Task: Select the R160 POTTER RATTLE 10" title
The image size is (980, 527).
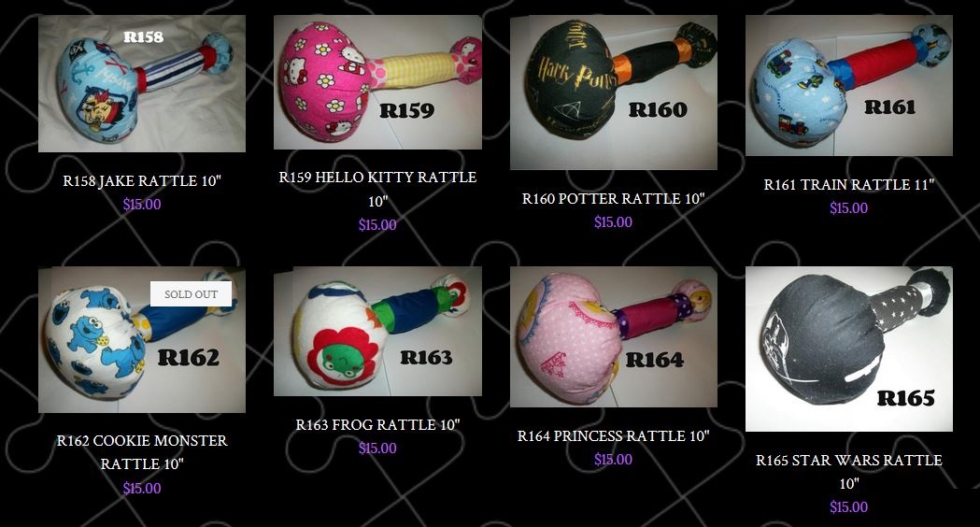Action: pyautogui.click(x=613, y=198)
